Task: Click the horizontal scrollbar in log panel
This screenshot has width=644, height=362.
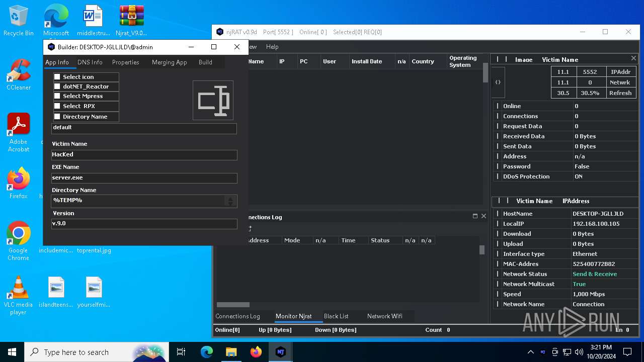Action: click(233, 305)
